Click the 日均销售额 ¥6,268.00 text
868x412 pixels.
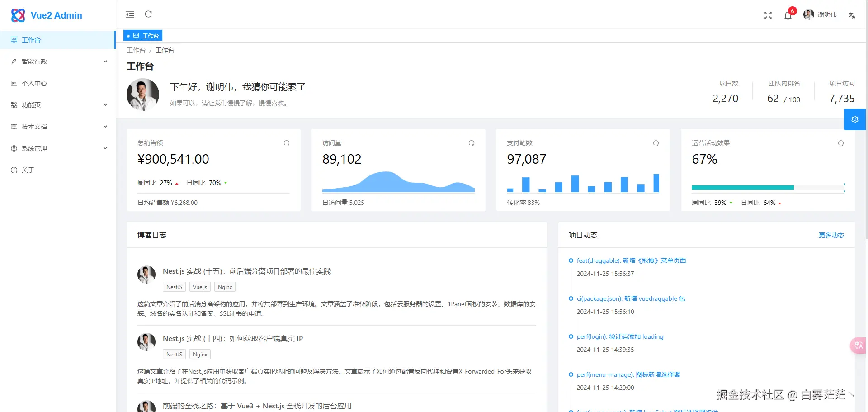click(x=167, y=203)
